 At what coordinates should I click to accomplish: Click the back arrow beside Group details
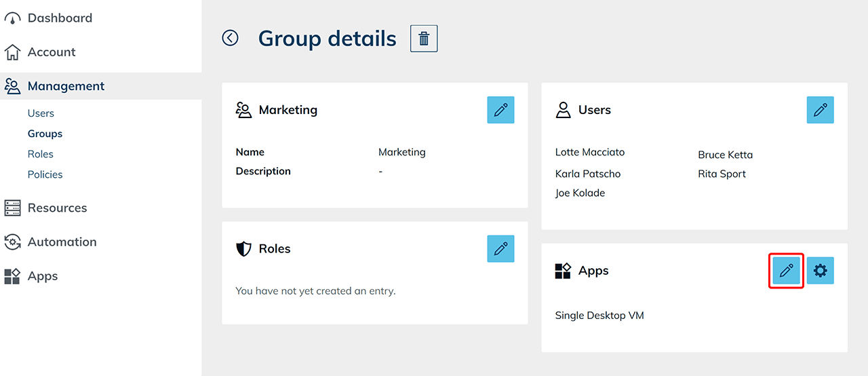point(231,38)
